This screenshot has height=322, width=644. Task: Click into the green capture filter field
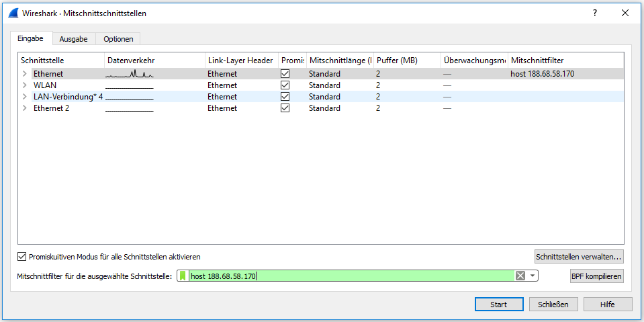[x=349, y=276]
